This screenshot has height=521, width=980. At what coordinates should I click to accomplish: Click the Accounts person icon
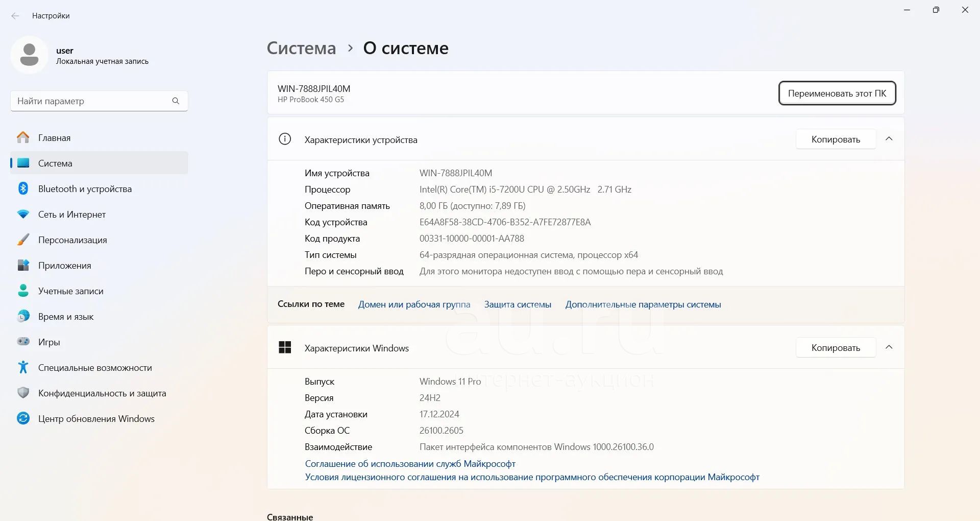pos(23,291)
